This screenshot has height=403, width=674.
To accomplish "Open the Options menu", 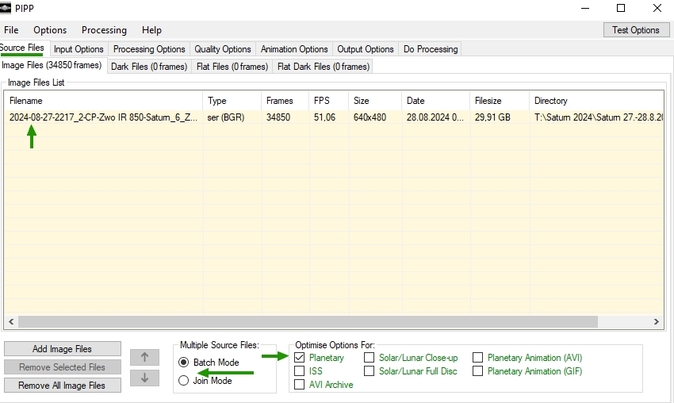I will point(50,30).
